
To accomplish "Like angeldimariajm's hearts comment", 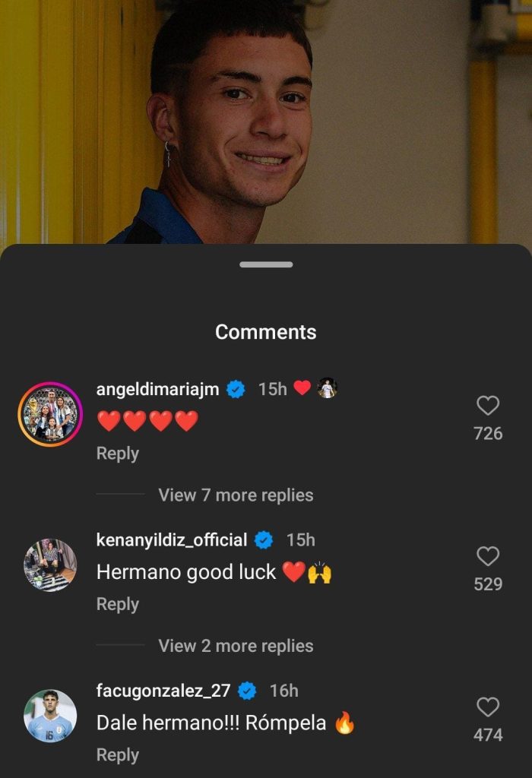I will [x=487, y=406].
